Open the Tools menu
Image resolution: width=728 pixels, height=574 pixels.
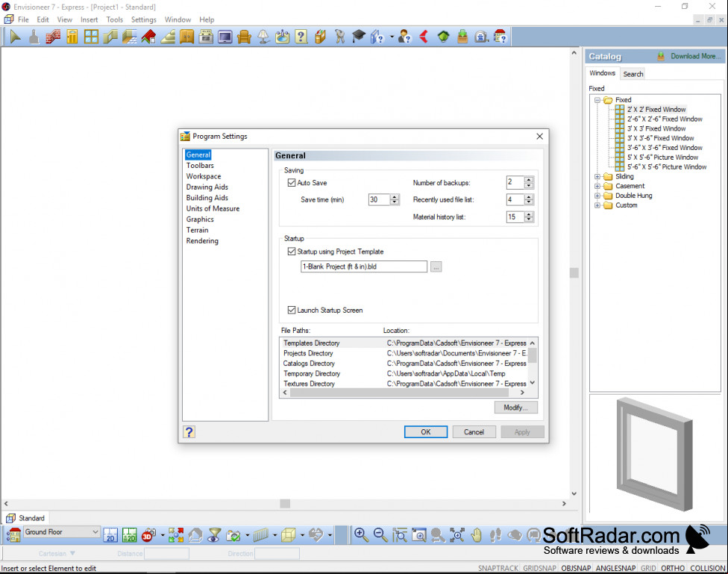[115, 19]
